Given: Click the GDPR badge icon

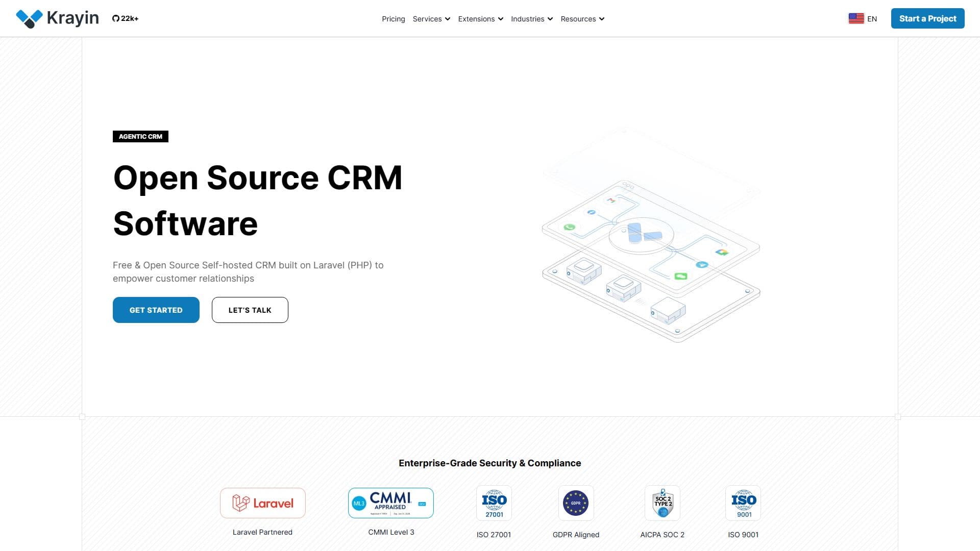Looking at the screenshot, I should 576,503.
